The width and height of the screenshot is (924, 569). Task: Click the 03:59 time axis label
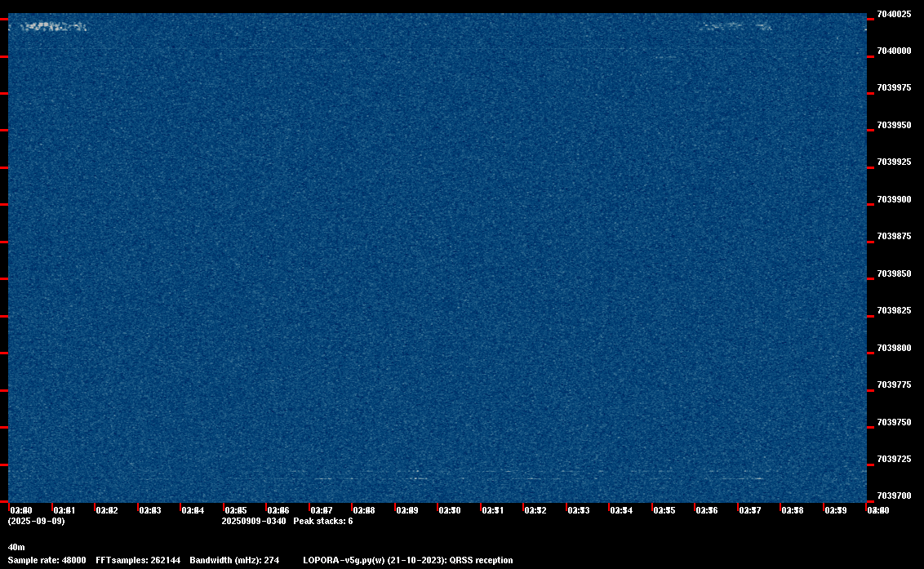[836, 510]
